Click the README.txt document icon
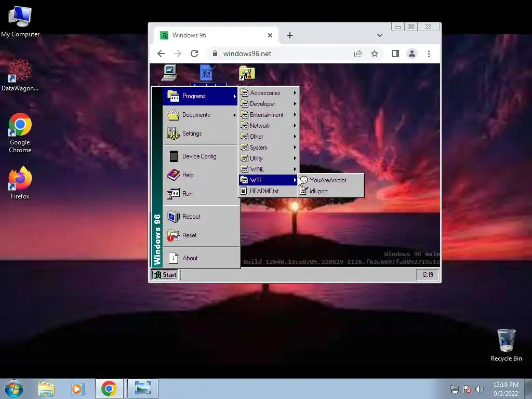532x399 pixels. 243,191
